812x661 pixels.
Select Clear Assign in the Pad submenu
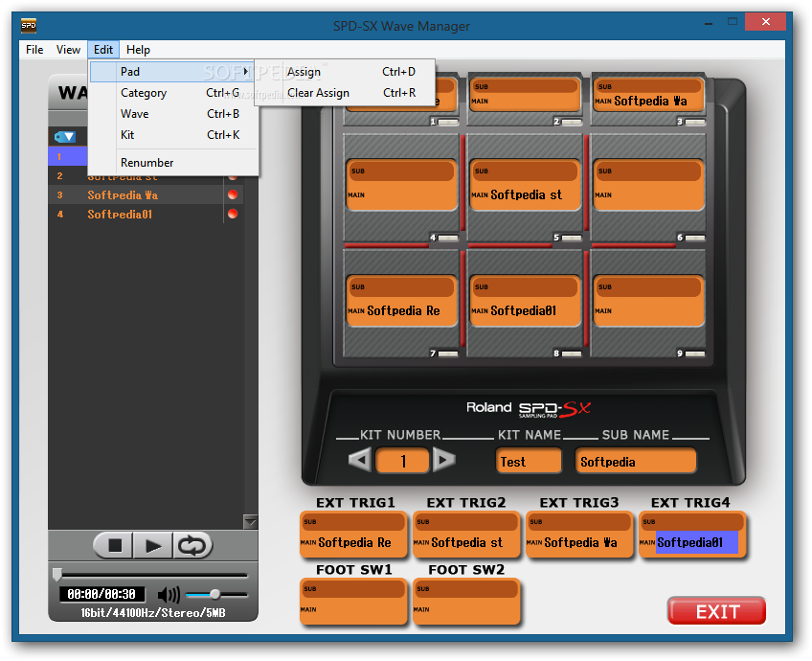(x=345, y=93)
